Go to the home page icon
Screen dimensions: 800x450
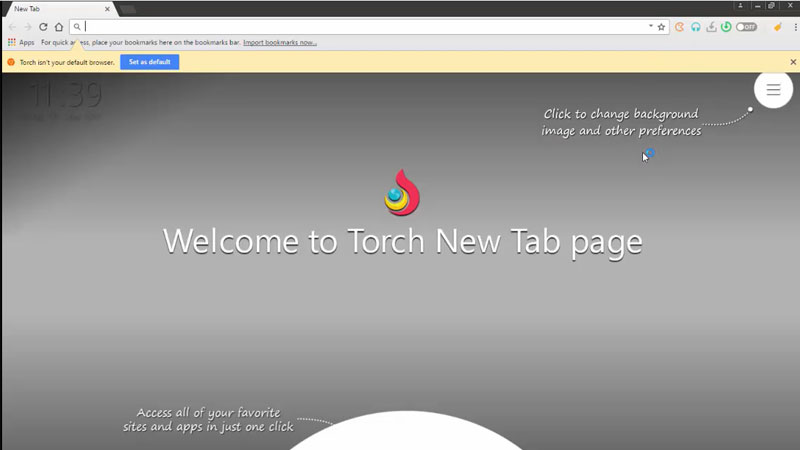59,27
